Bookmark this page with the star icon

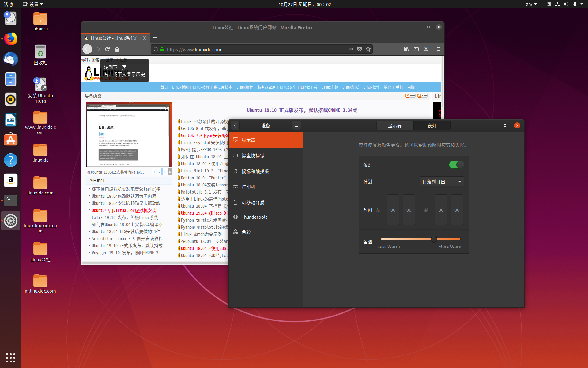pyautogui.click(x=368, y=49)
